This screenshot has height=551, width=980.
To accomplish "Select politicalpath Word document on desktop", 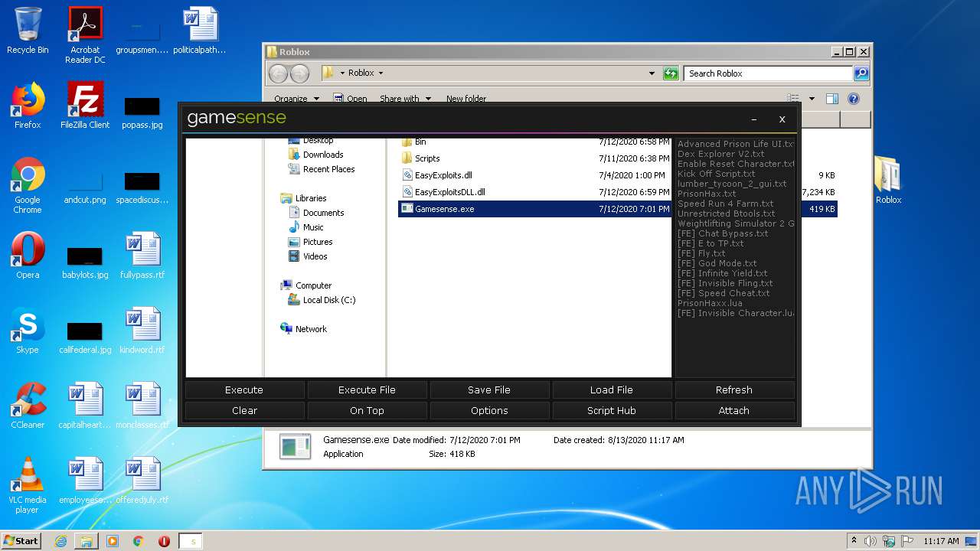I will 200,31.
